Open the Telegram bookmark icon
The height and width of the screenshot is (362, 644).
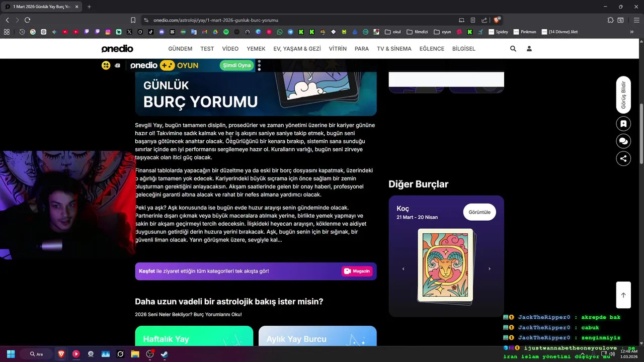point(290,32)
